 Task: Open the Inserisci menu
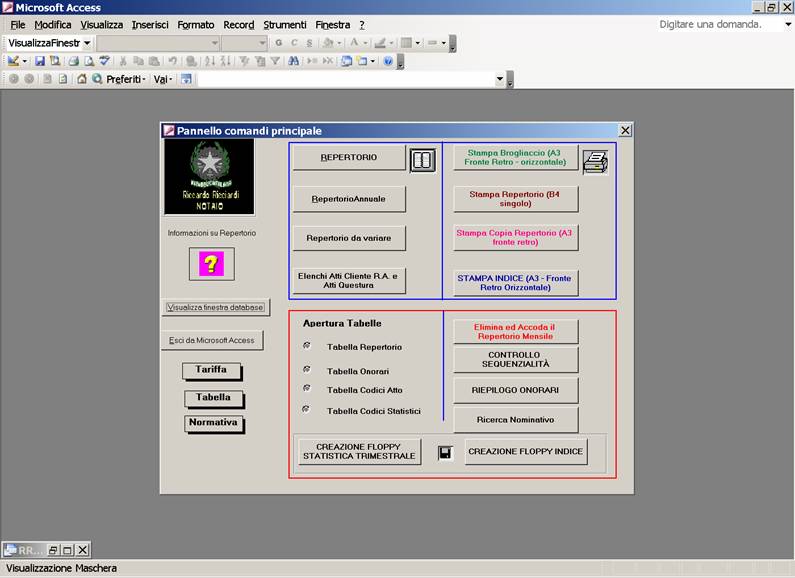(150, 24)
